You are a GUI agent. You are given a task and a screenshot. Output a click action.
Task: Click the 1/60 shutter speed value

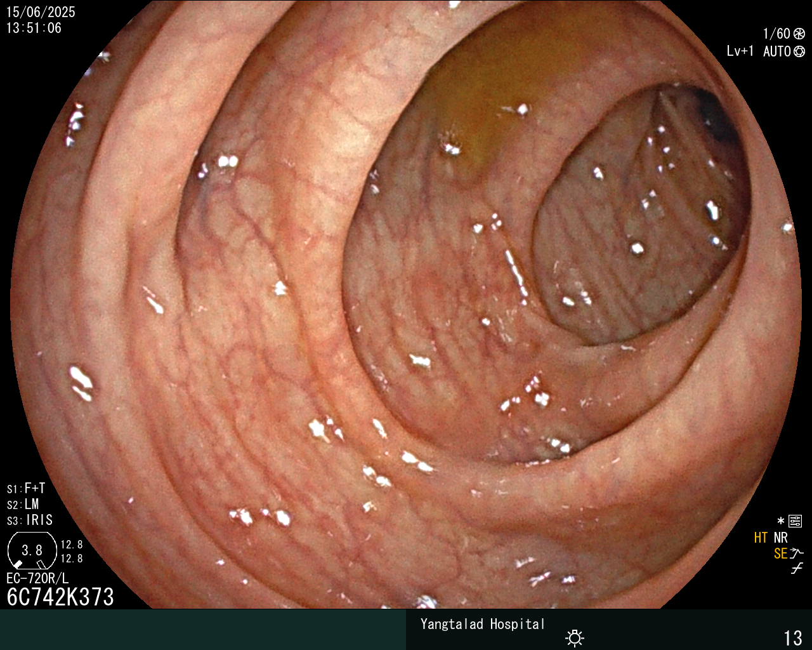click(x=776, y=34)
